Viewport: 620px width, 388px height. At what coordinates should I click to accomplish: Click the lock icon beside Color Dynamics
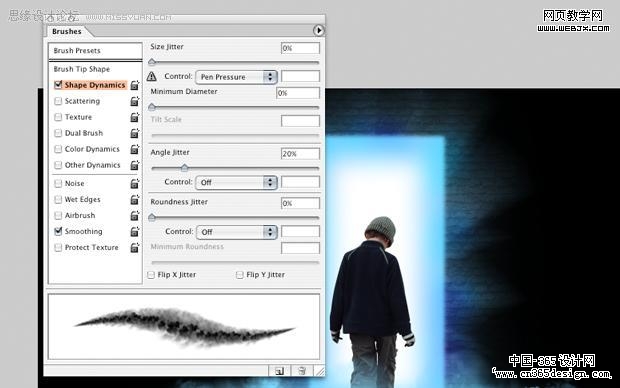pos(135,149)
